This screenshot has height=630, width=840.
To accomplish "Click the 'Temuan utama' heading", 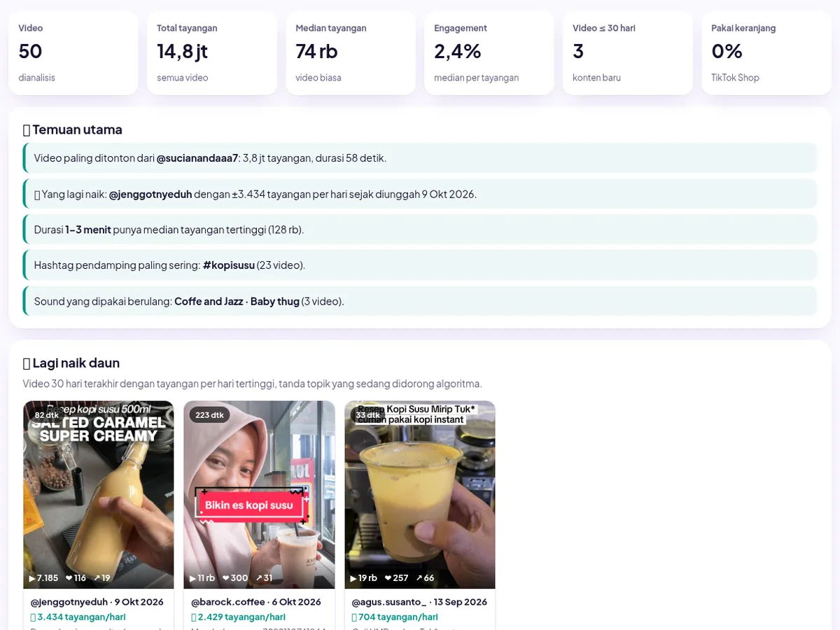I will pyautogui.click(x=77, y=129).
